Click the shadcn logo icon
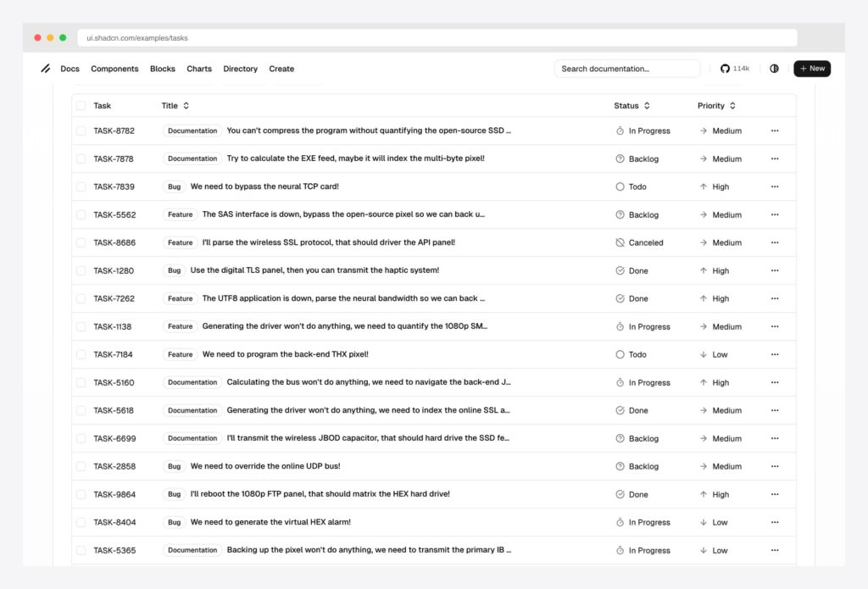The height and width of the screenshot is (589, 868). tap(46, 69)
